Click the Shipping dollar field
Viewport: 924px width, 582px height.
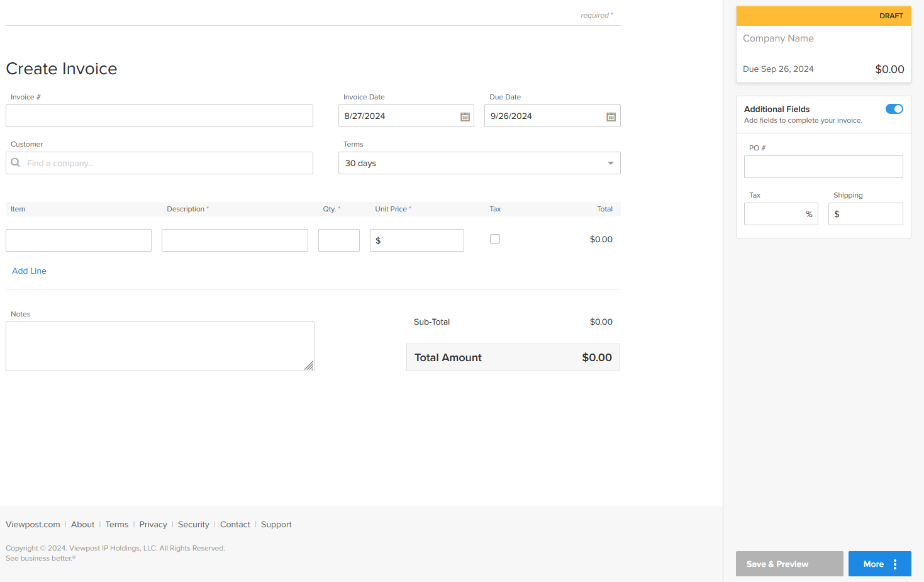tap(866, 214)
